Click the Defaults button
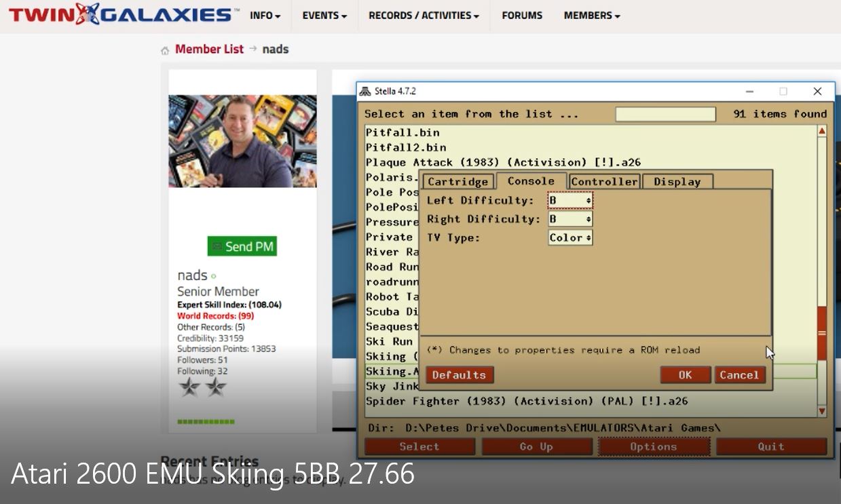This screenshot has width=841, height=504. pyautogui.click(x=459, y=375)
